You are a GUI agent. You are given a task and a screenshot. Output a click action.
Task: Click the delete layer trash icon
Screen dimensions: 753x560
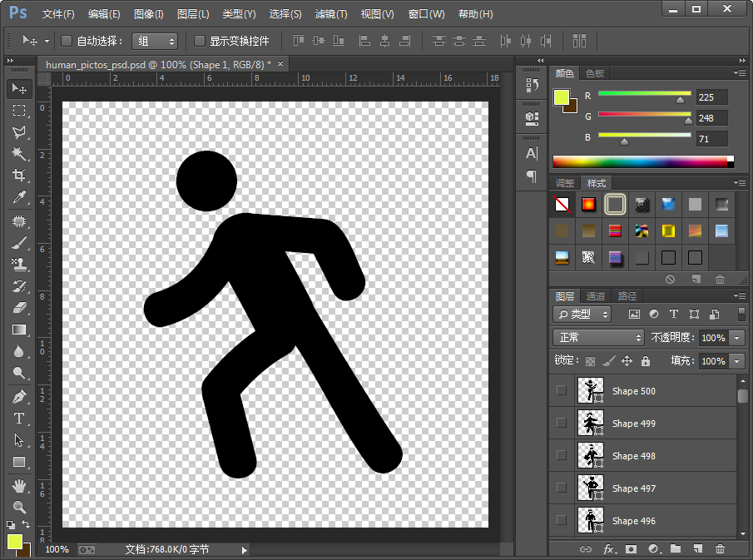click(720, 549)
